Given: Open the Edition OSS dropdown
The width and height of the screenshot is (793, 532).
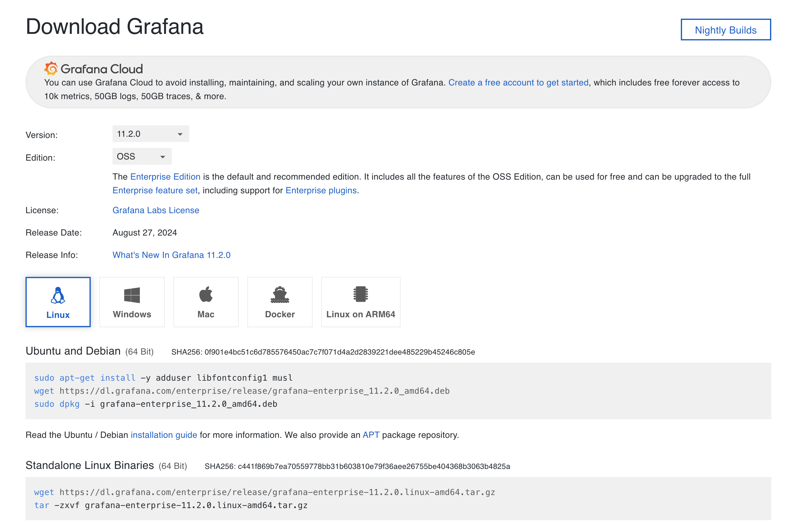Looking at the screenshot, I should click(142, 156).
